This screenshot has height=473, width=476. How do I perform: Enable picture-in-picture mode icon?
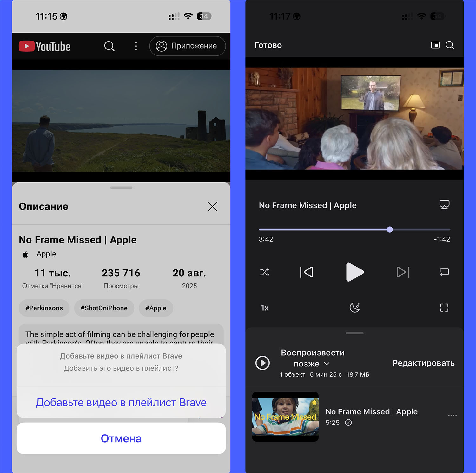click(435, 45)
